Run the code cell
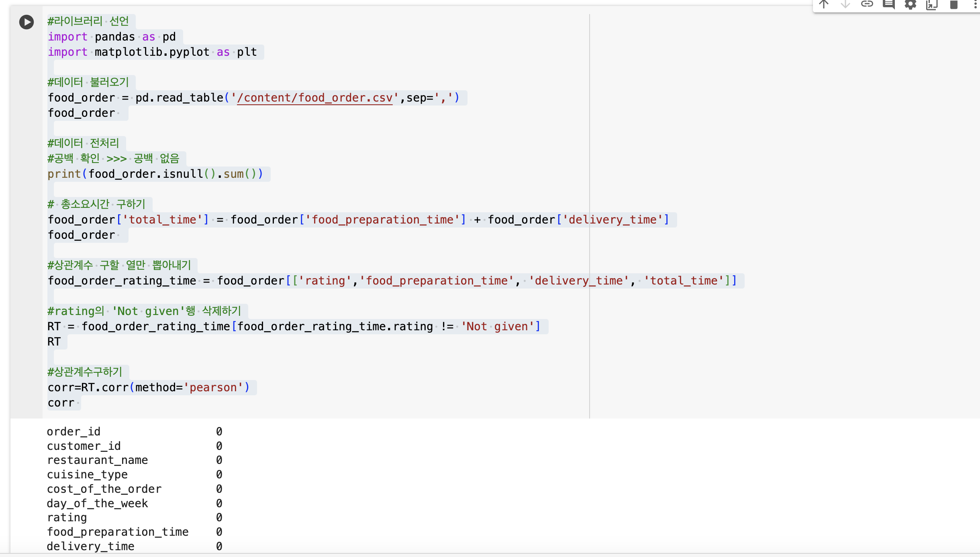Screen dimensions: 980x557 (27, 22)
